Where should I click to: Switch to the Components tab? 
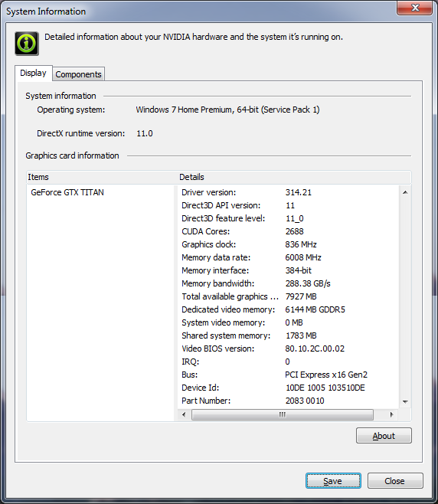(78, 74)
